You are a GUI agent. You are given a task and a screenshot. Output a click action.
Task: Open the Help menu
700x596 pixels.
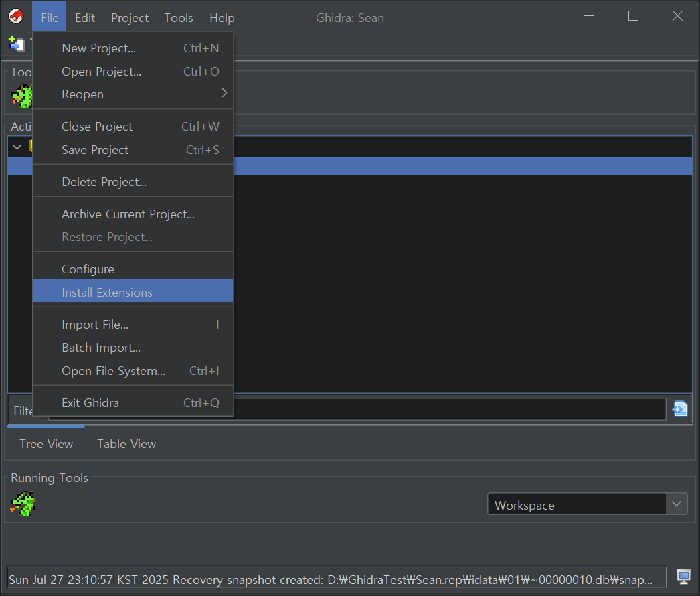click(x=222, y=17)
